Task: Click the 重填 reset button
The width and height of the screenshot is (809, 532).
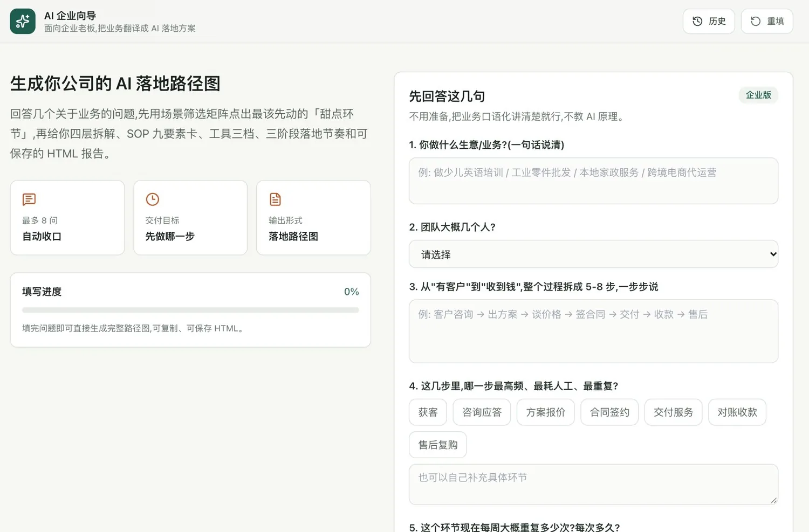Action: [767, 21]
